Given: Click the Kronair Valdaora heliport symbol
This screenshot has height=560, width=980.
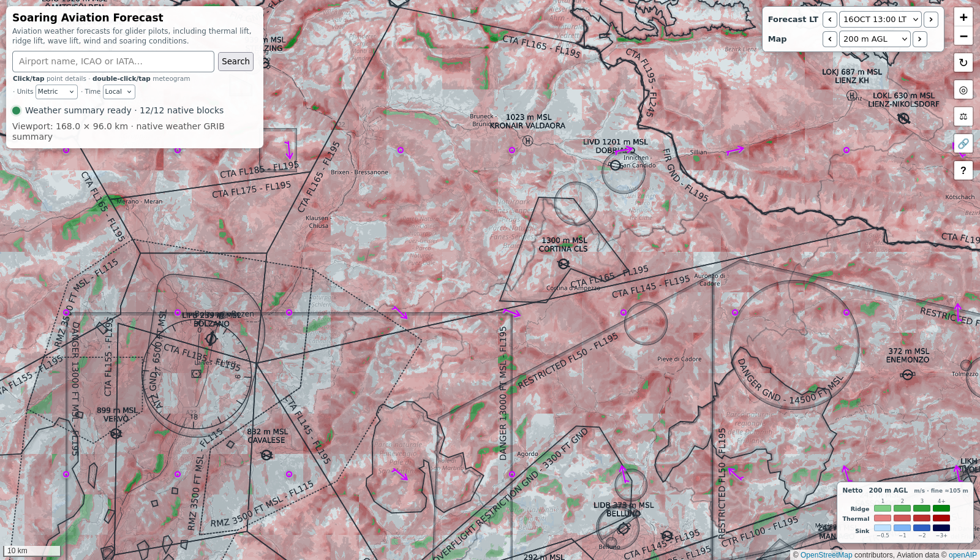Looking at the screenshot, I should coord(527,141).
